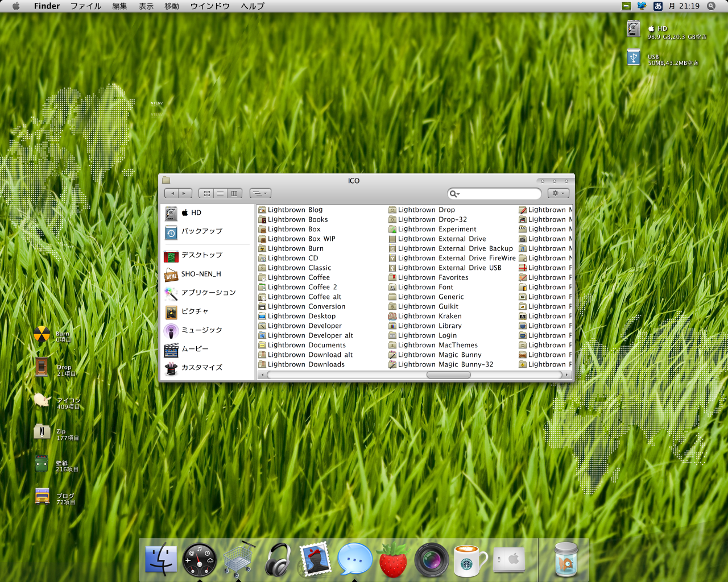Viewport: 728px width, 582px height.
Task: Open the Drop folder on desktop
Action: (42, 367)
